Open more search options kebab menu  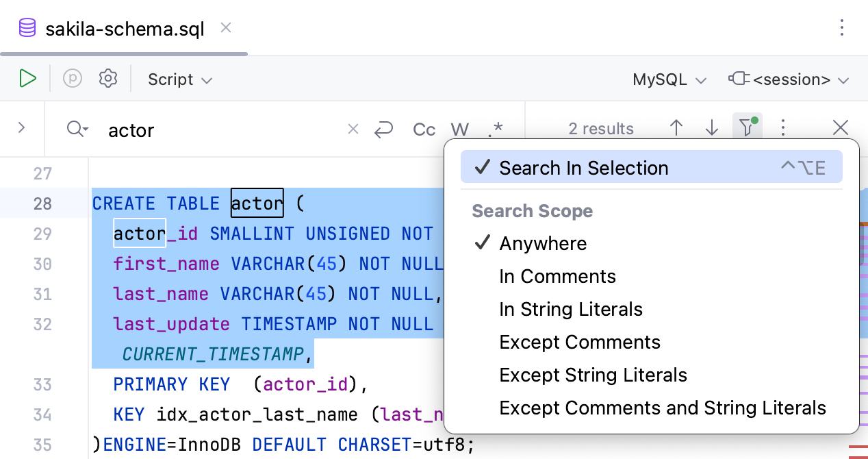pos(782,127)
